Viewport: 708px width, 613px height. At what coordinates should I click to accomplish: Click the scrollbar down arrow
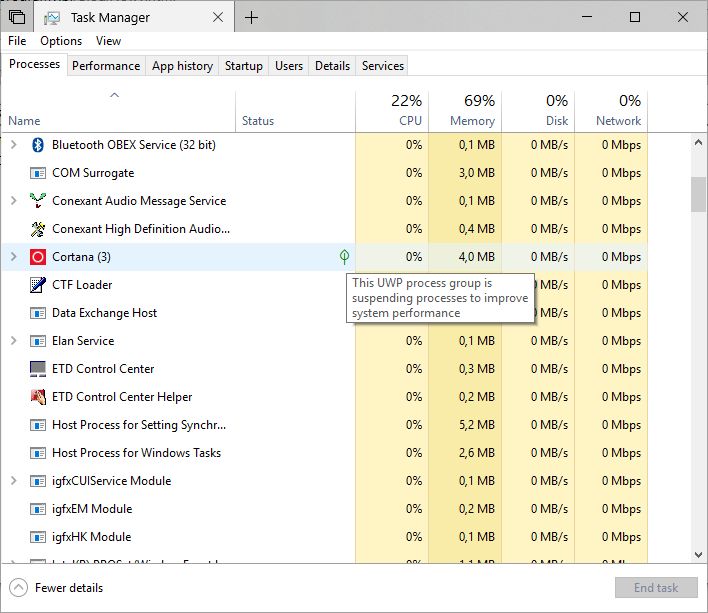point(698,555)
